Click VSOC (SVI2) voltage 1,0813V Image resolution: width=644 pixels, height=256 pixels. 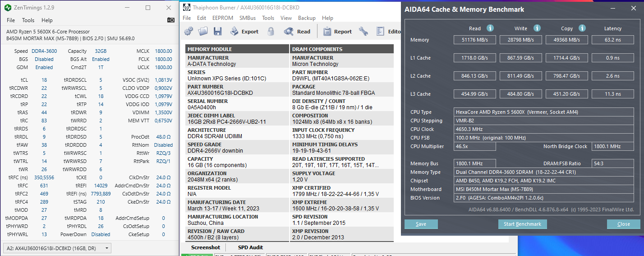coord(163,80)
